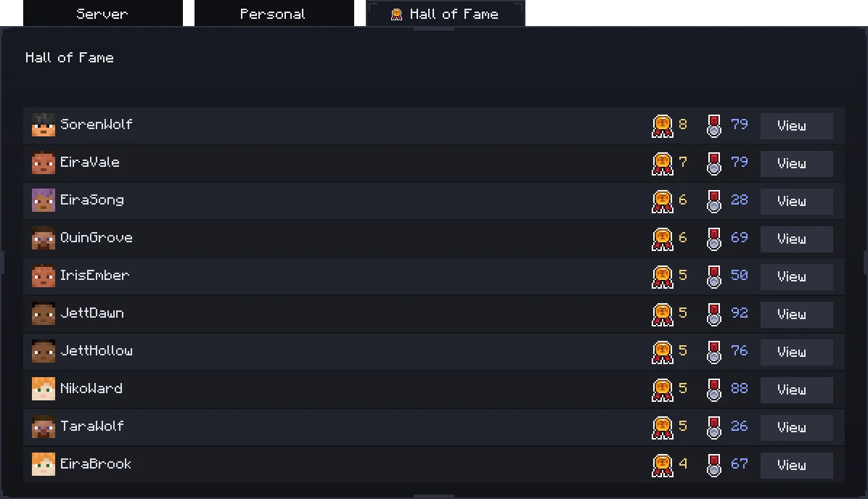Viewport: 868px width, 499px height.
Task: Open View for EiraBrook
Action: point(796,465)
